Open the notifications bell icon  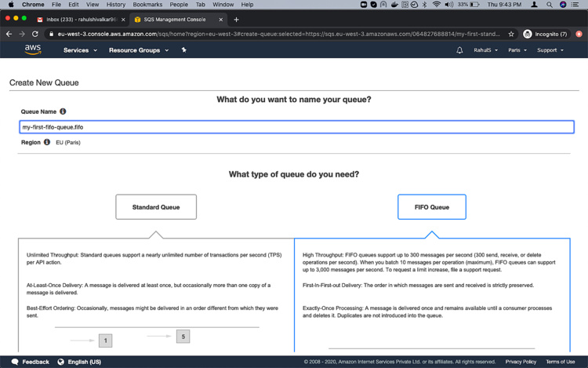[x=459, y=50]
